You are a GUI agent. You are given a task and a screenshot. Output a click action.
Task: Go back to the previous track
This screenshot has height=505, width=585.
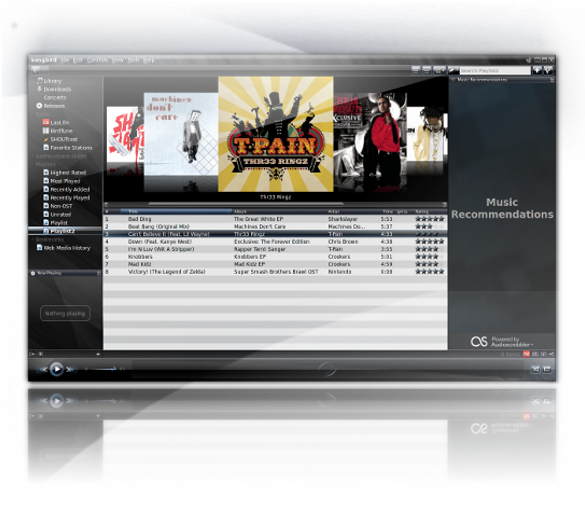[x=43, y=369]
